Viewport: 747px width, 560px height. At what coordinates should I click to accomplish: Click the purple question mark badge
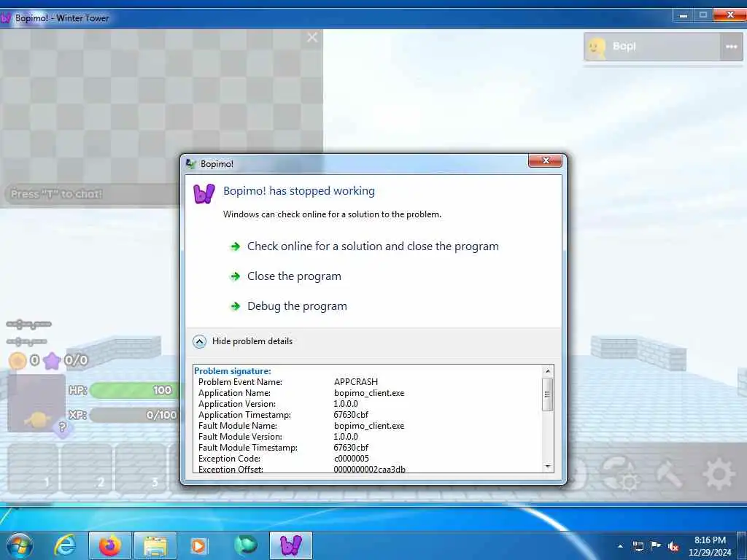[62, 427]
